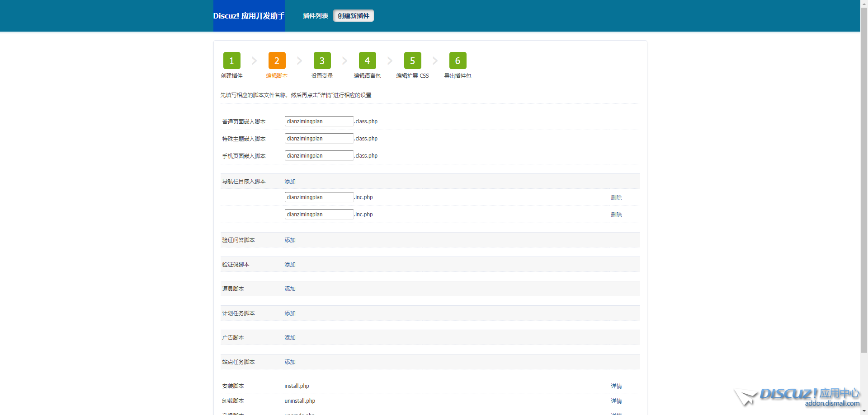Open step 4 编辑语言包 icon
This screenshot has width=868, height=415.
tap(367, 61)
